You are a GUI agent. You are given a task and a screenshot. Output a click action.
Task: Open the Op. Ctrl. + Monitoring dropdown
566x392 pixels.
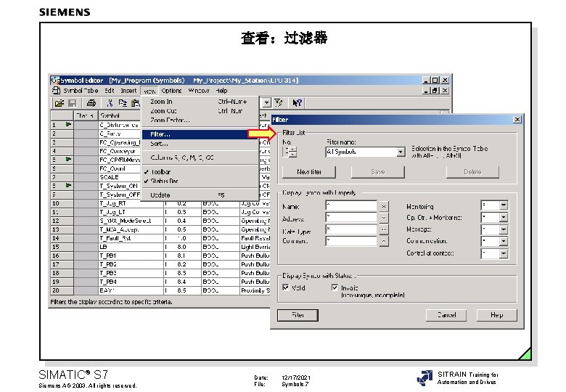click(x=504, y=217)
